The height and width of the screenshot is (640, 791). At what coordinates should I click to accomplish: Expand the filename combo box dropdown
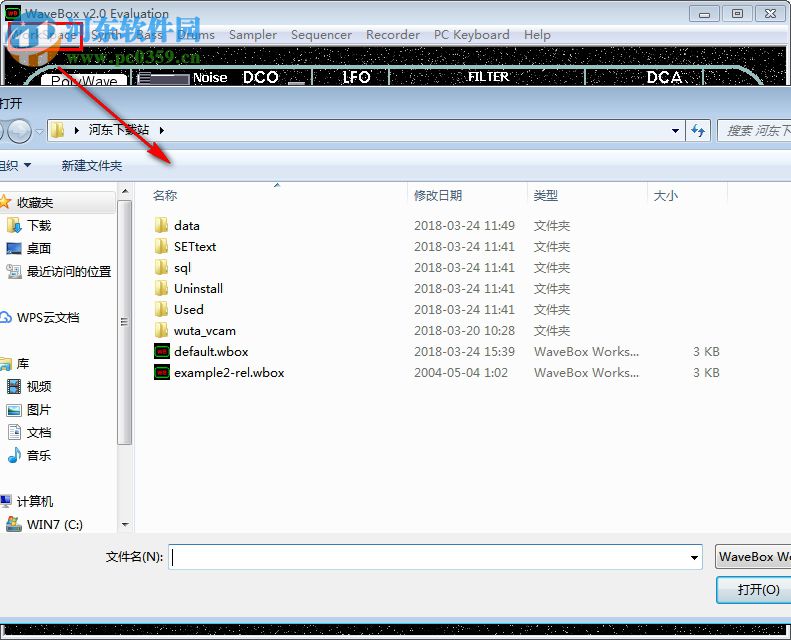pyautogui.click(x=694, y=557)
